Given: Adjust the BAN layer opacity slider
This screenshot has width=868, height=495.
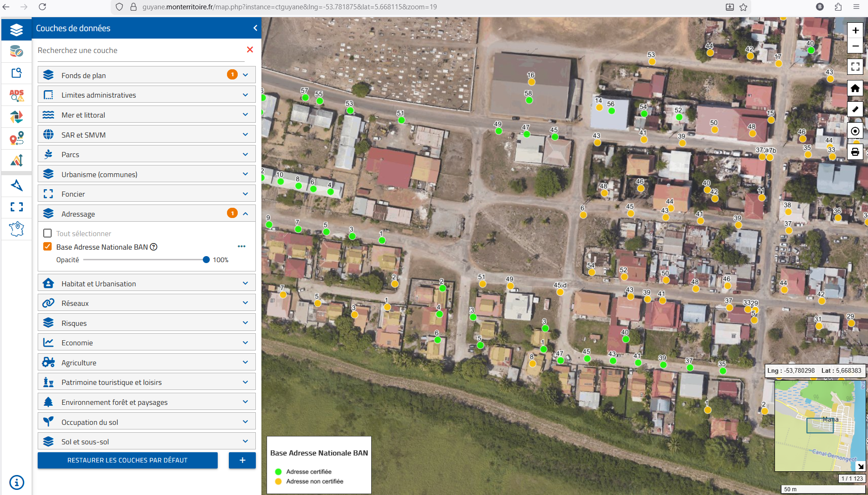Looking at the screenshot, I should (x=206, y=260).
